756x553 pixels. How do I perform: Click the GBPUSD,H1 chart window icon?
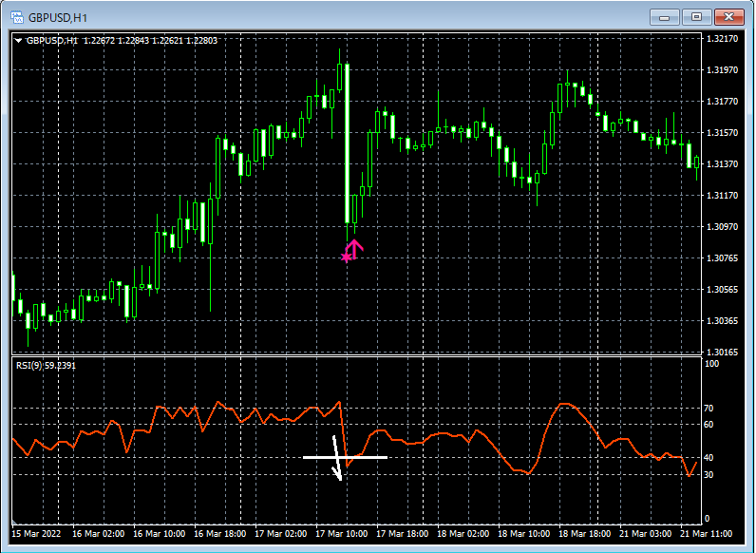[17, 18]
